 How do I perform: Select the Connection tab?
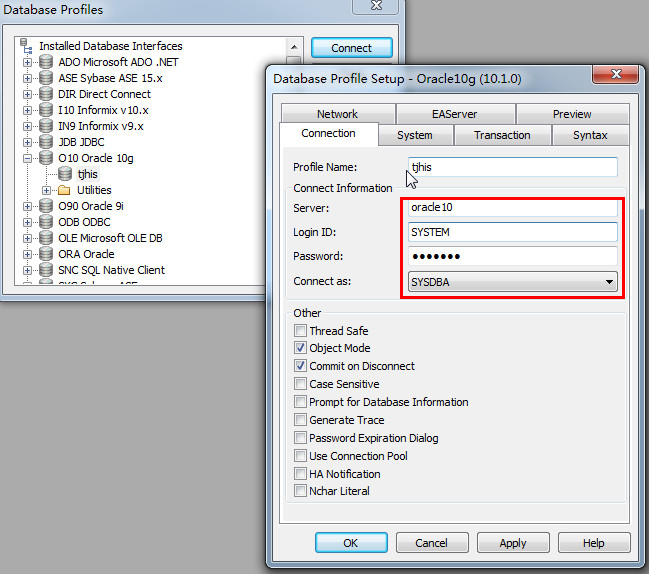[328, 133]
